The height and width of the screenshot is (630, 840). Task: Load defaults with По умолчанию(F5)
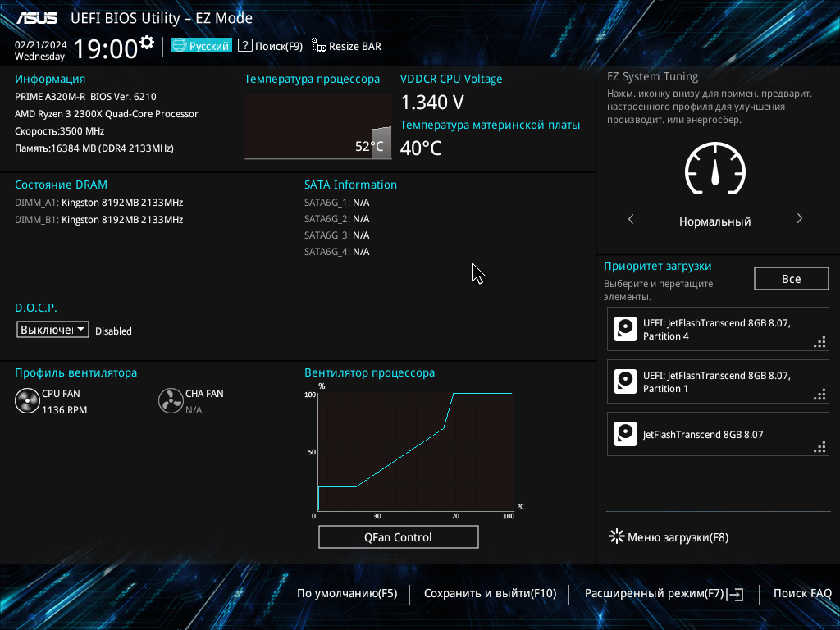(347, 594)
